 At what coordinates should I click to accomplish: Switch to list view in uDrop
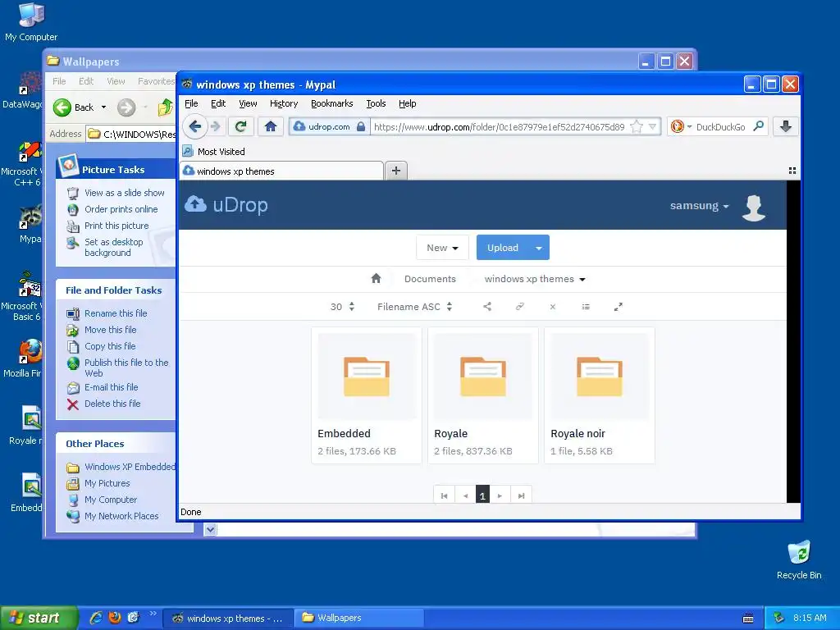tap(586, 307)
